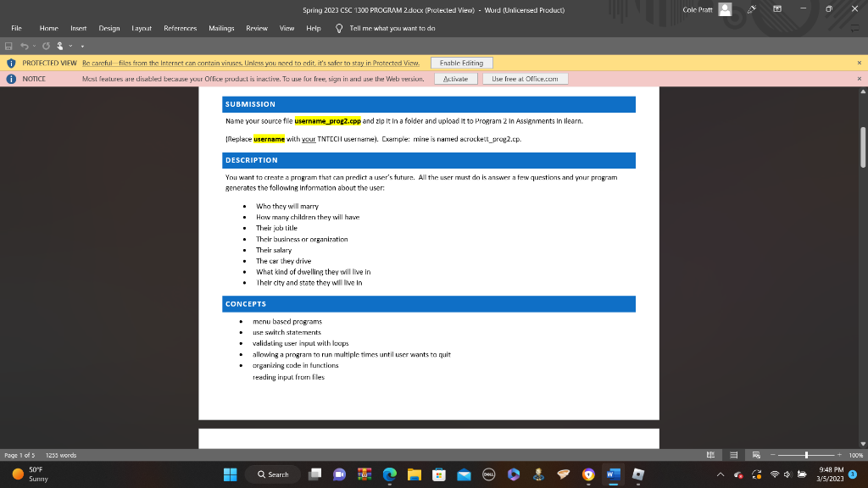Open the Dell app in the taskbar
The image size is (868, 488).
(489, 474)
